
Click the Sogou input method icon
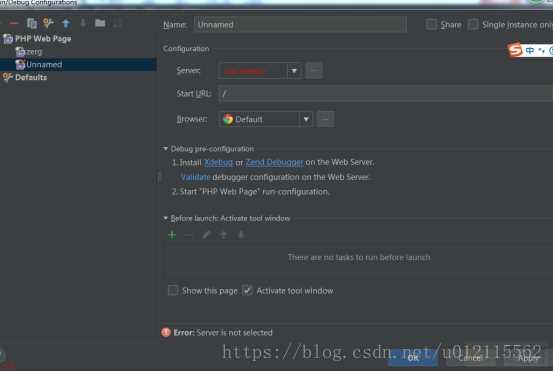click(515, 50)
